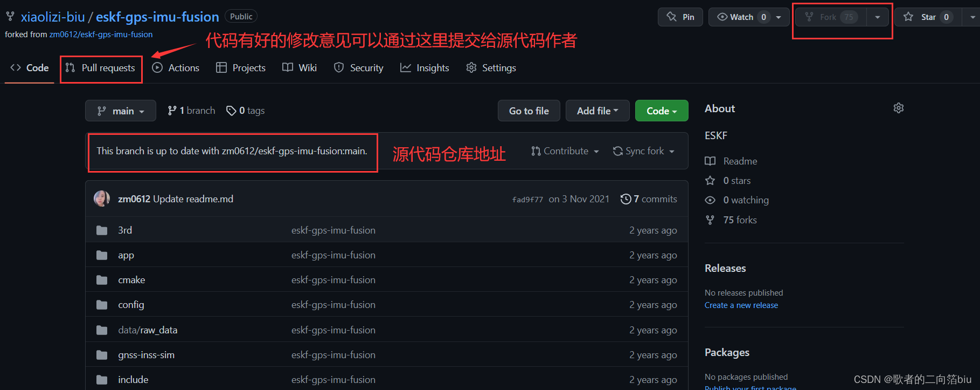Expand the Watch notifications dropdown arrow
The height and width of the screenshot is (390, 980).
point(779,17)
